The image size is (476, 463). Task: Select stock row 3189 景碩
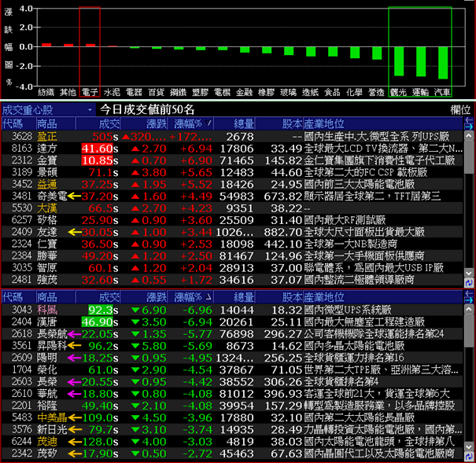232,172
